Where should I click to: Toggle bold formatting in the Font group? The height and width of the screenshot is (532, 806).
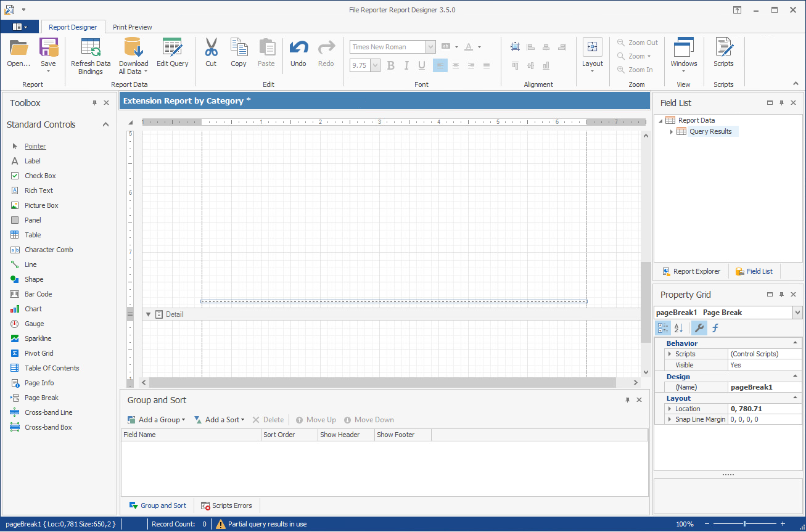tap(390, 65)
